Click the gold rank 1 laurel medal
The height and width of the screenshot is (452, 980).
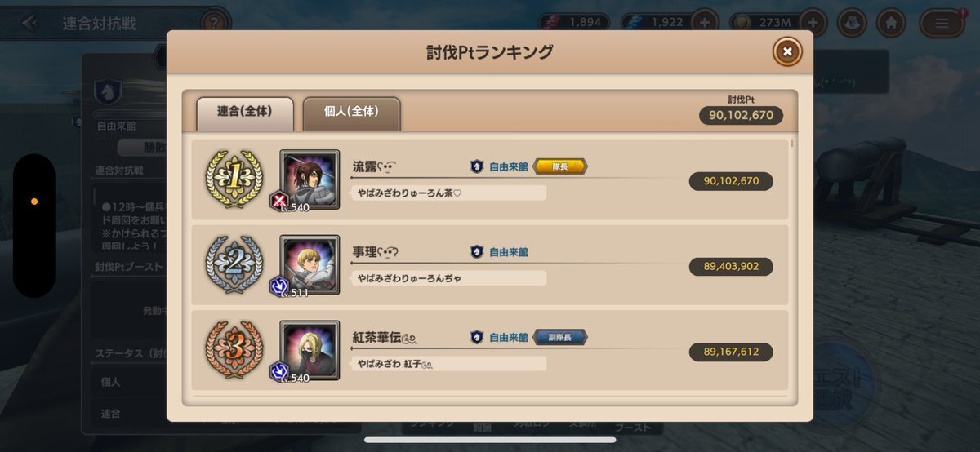[x=234, y=179]
